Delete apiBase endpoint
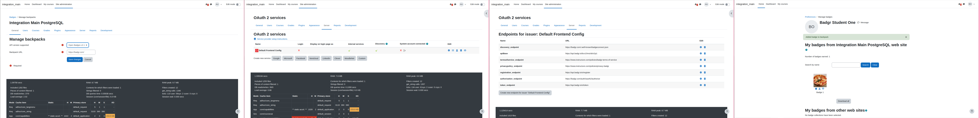The width and height of the screenshot is (980, 118). pos(705,54)
